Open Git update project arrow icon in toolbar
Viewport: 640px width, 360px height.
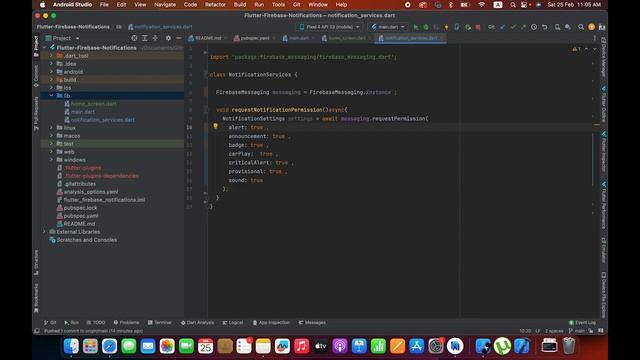tap(503, 27)
